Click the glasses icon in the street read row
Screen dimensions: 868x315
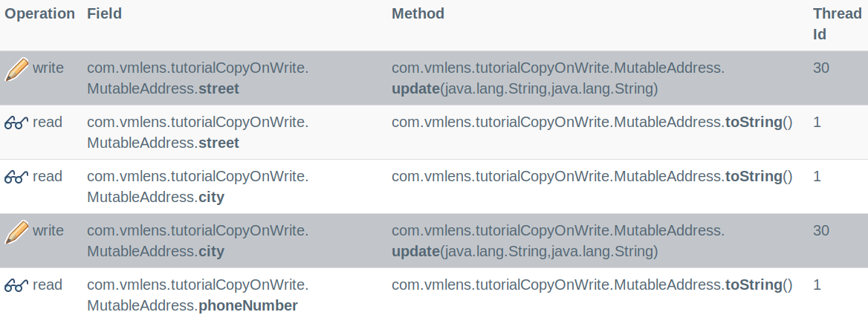coord(16,123)
